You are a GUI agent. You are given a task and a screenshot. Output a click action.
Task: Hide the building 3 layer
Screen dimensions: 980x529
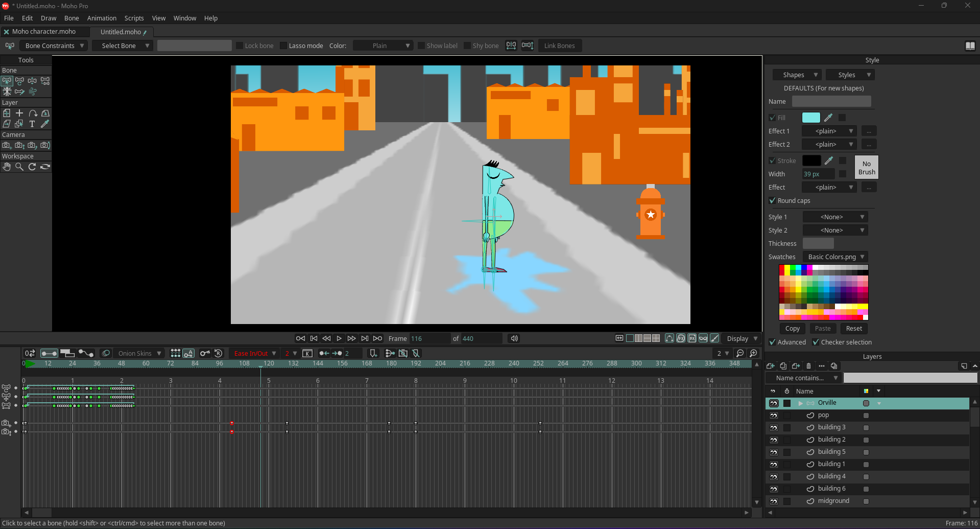pos(774,428)
